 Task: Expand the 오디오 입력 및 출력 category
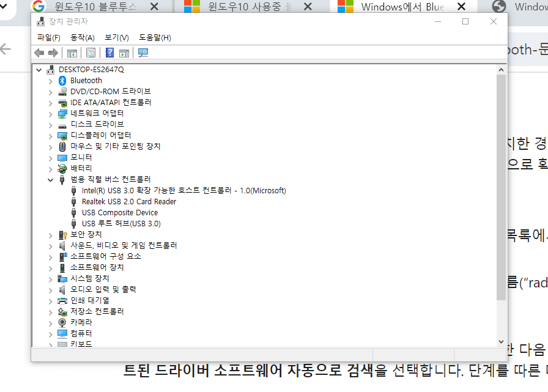point(50,290)
